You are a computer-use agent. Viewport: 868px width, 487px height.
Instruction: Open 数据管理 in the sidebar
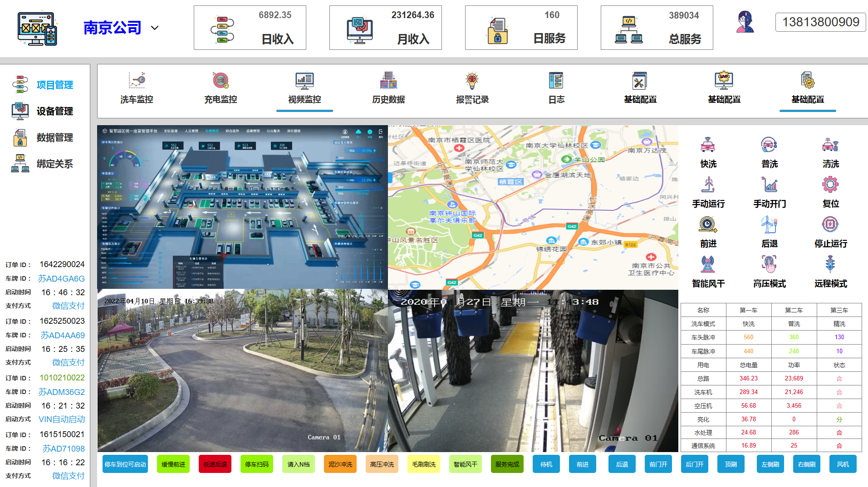click(54, 137)
